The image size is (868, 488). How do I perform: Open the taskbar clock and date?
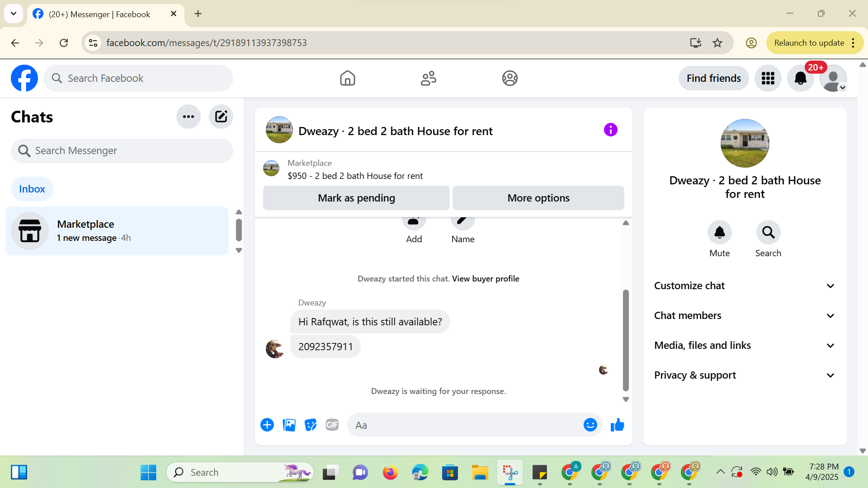pos(822,472)
